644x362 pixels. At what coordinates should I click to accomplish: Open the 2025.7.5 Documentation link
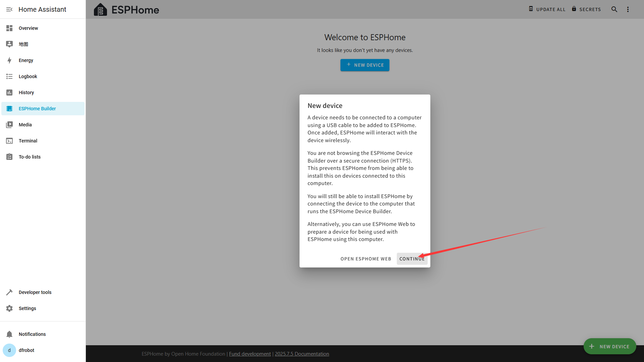tap(302, 354)
